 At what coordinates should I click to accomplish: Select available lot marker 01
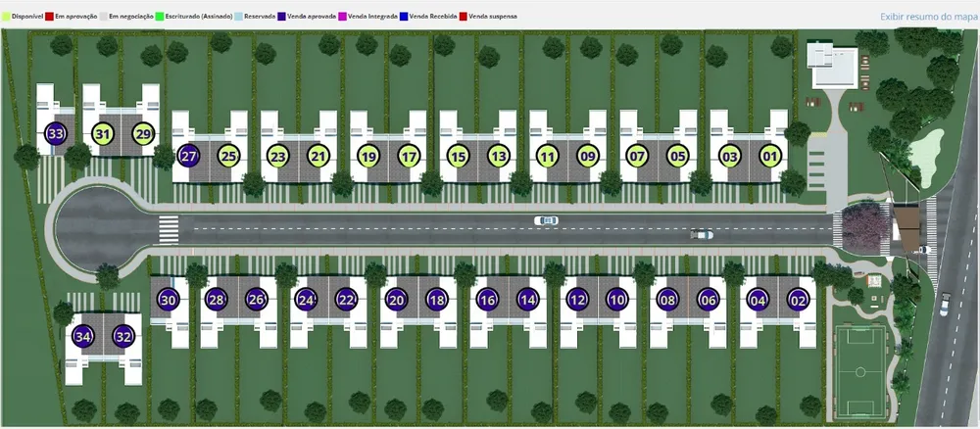tap(770, 156)
